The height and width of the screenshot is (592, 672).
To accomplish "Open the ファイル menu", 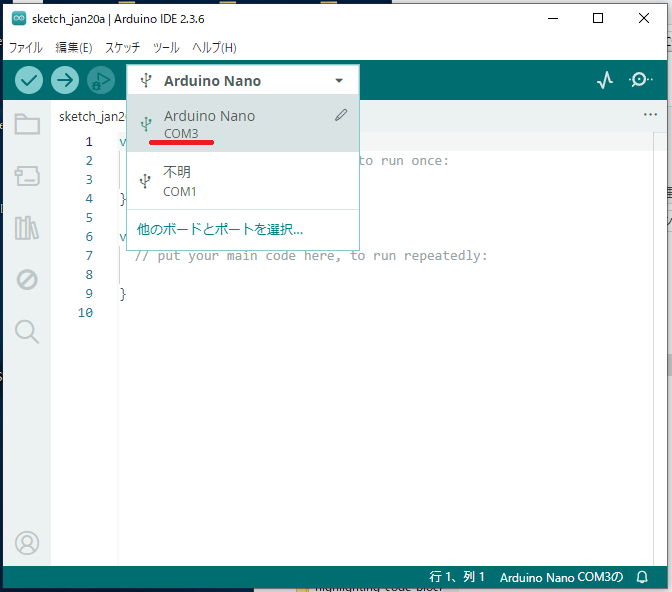I will point(26,47).
